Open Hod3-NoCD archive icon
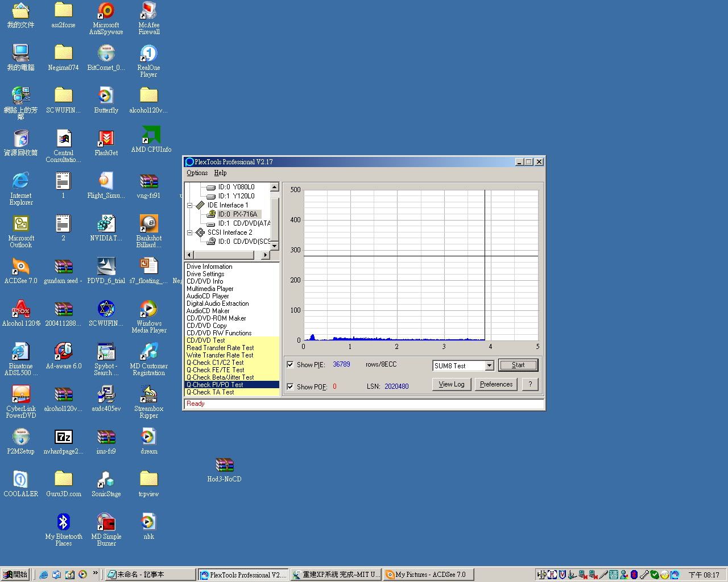 (224, 469)
